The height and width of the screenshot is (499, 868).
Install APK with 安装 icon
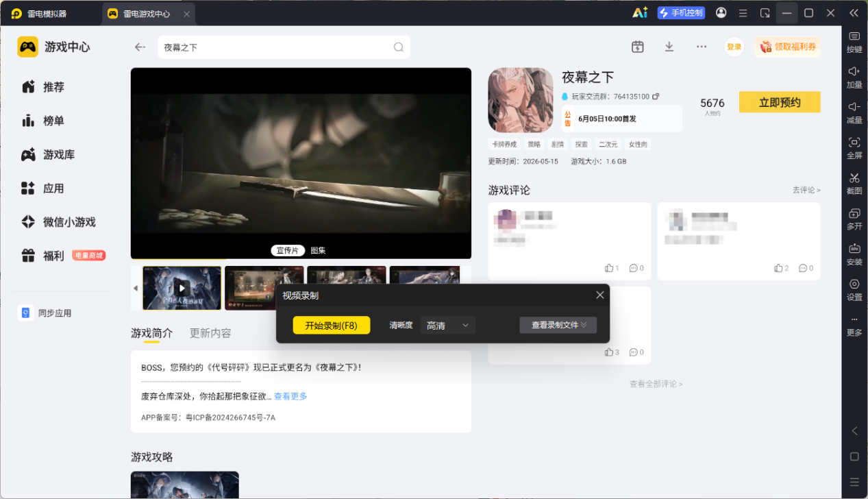point(854,254)
